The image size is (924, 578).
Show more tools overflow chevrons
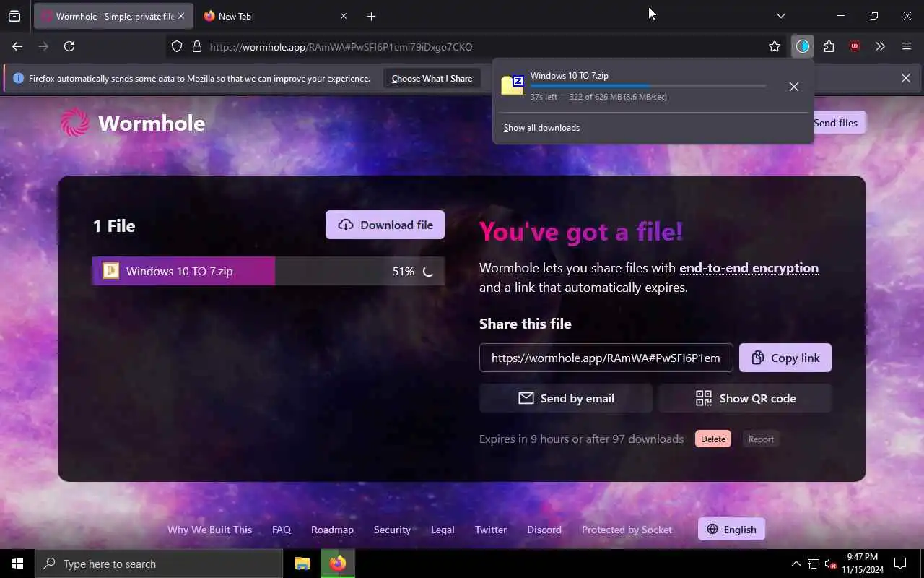click(880, 46)
